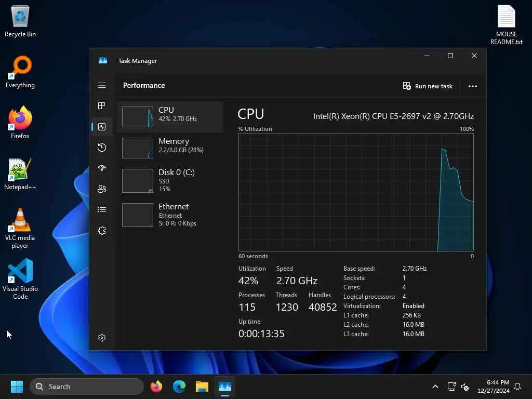The width and height of the screenshot is (532, 399).
Task: Click the Virtualization Enabled value
Action: [413, 306]
